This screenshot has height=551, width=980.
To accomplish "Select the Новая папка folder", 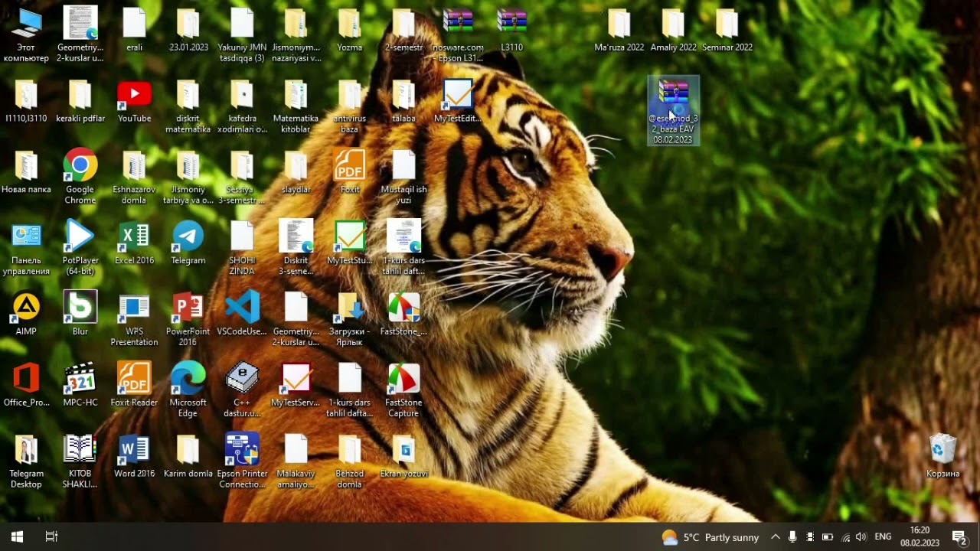I will point(26,172).
